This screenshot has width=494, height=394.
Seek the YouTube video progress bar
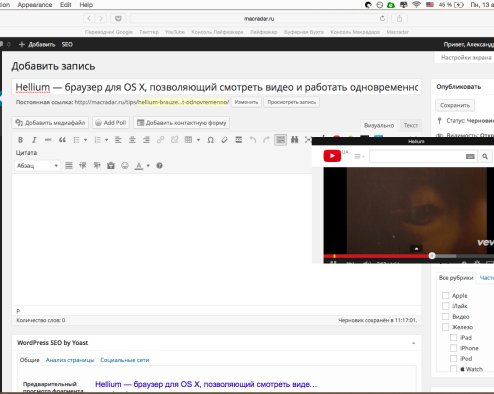point(409,256)
